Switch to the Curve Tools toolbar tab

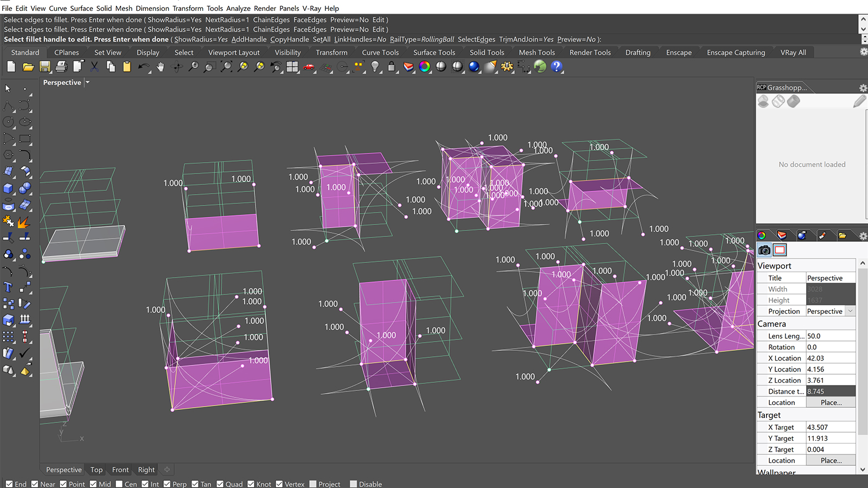tap(380, 53)
